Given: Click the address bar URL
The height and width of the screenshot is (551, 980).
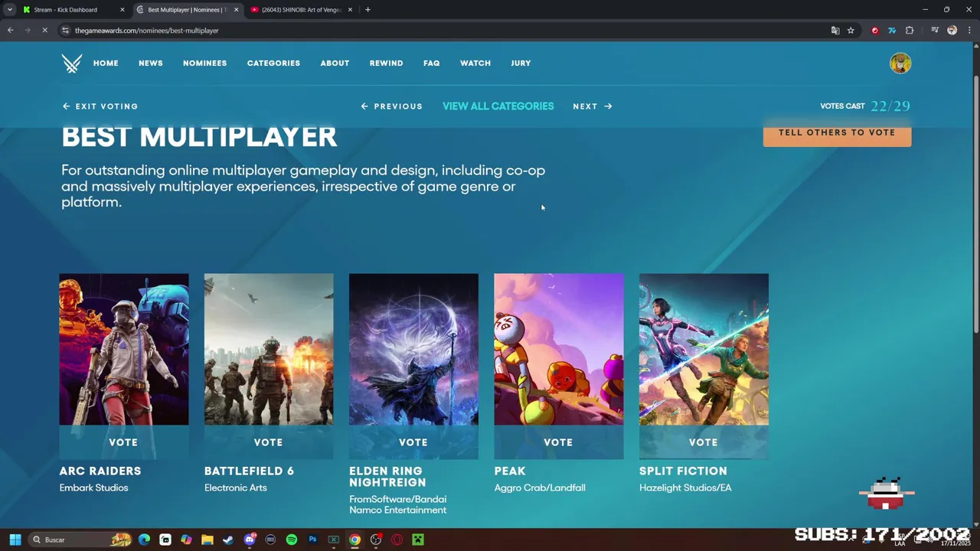Looking at the screenshot, I should [147, 31].
